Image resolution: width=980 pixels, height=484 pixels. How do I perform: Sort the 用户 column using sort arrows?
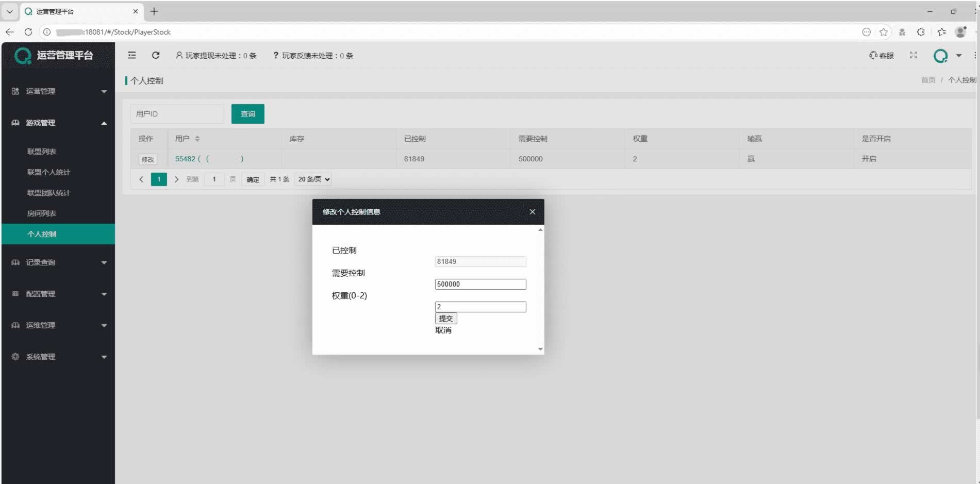tap(197, 139)
